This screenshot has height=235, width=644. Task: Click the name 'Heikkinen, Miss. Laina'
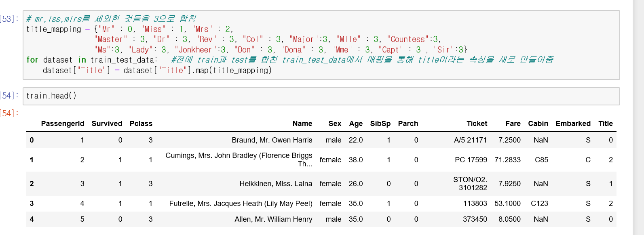coord(276,184)
